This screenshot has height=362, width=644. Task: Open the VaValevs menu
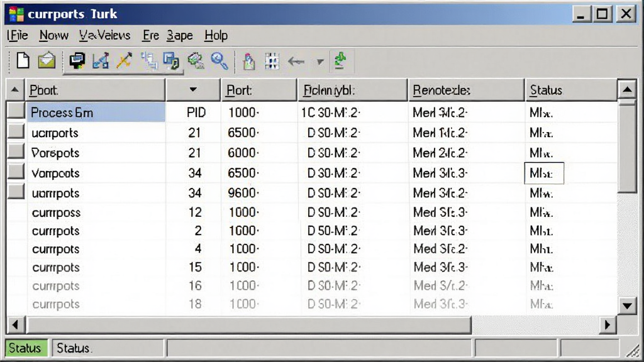[x=105, y=36]
